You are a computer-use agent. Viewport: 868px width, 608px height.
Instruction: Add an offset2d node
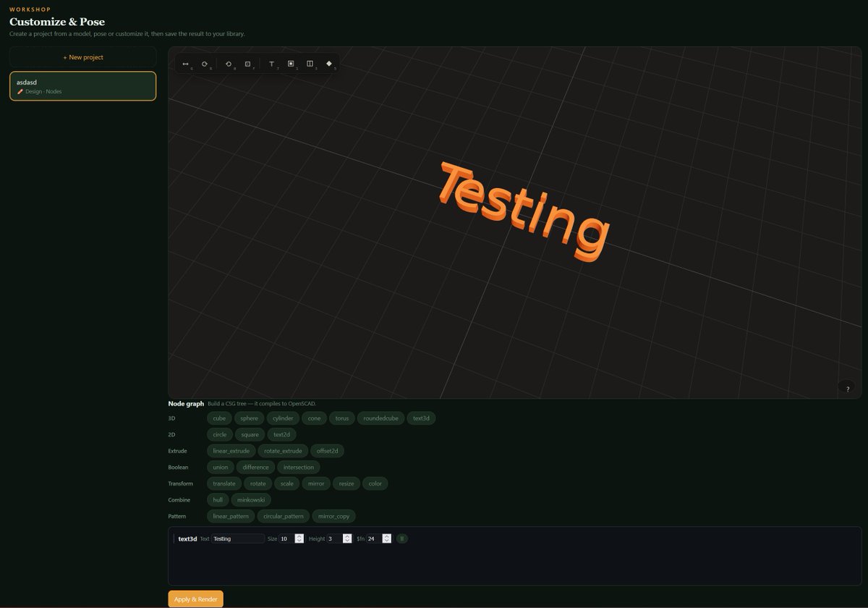tap(328, 451)
